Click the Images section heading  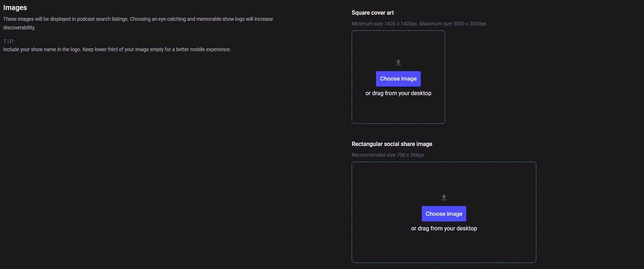point(15,8)
